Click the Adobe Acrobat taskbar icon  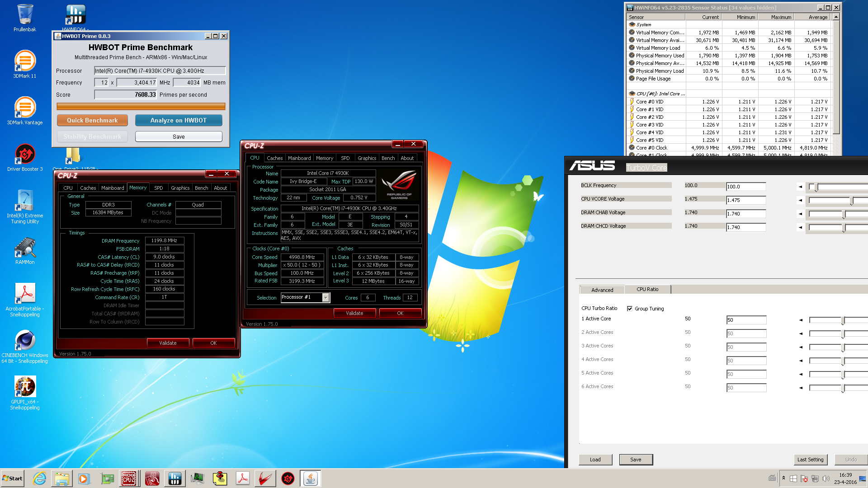[x=243, y=479]
